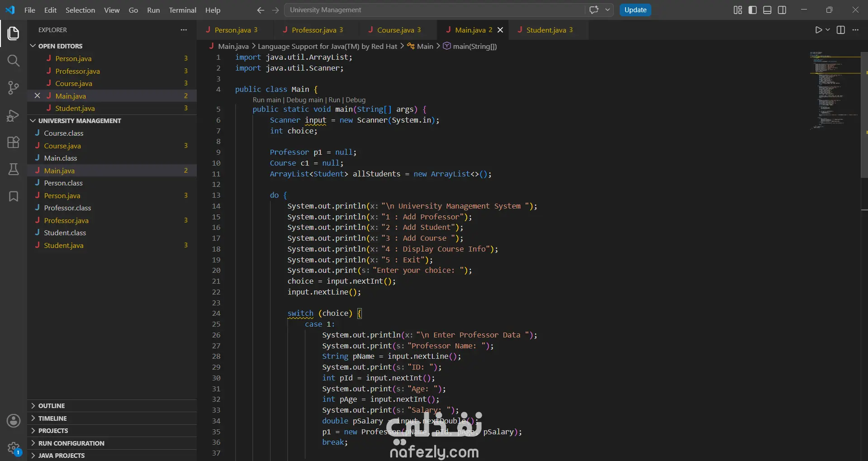868x461 pixels.
Task: Click the blue Update button
Action: pos(635,10)
